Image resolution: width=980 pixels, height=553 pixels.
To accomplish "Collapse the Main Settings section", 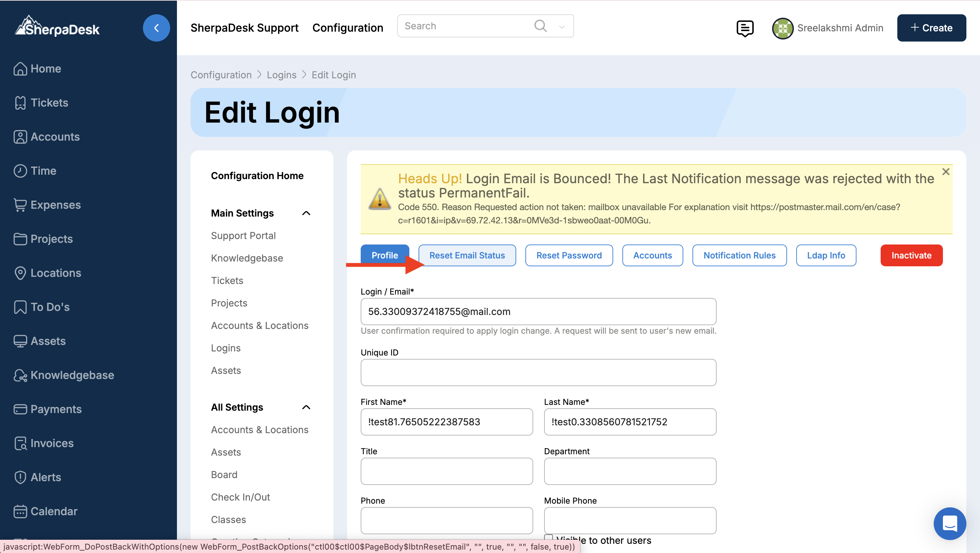I will click(306, 213).
